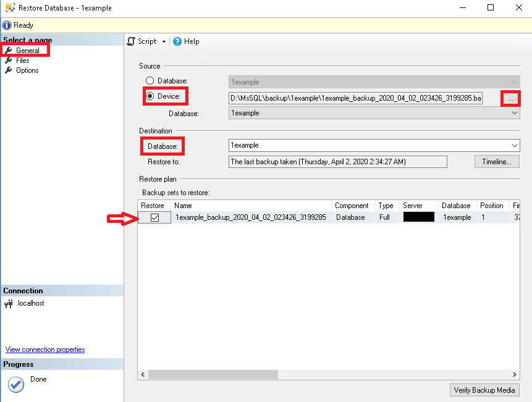Click the wrench icon beside Options
The width and height of the screenshot is (532, 402).
[9, 70]
